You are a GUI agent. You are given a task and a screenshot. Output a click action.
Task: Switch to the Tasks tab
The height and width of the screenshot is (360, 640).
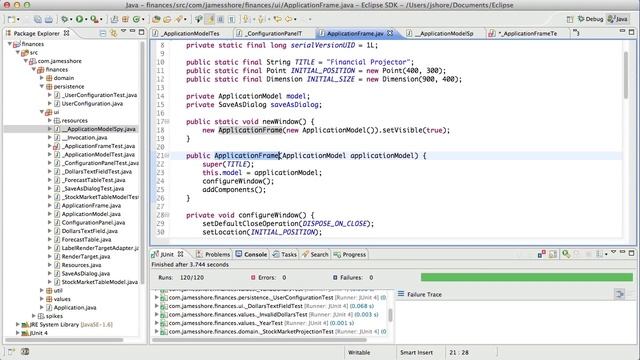(285, 254)
